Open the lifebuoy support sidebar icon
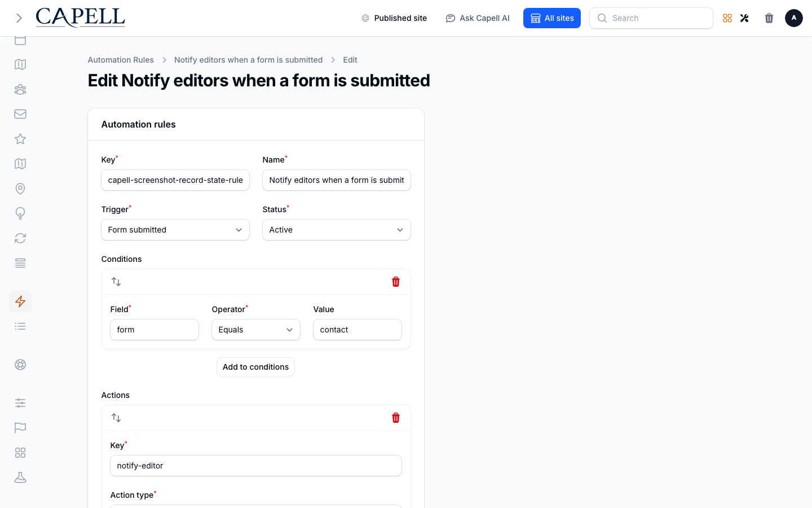Image resolution: width=812 pixels, height=508 pixels. click(x=20, y=365)
